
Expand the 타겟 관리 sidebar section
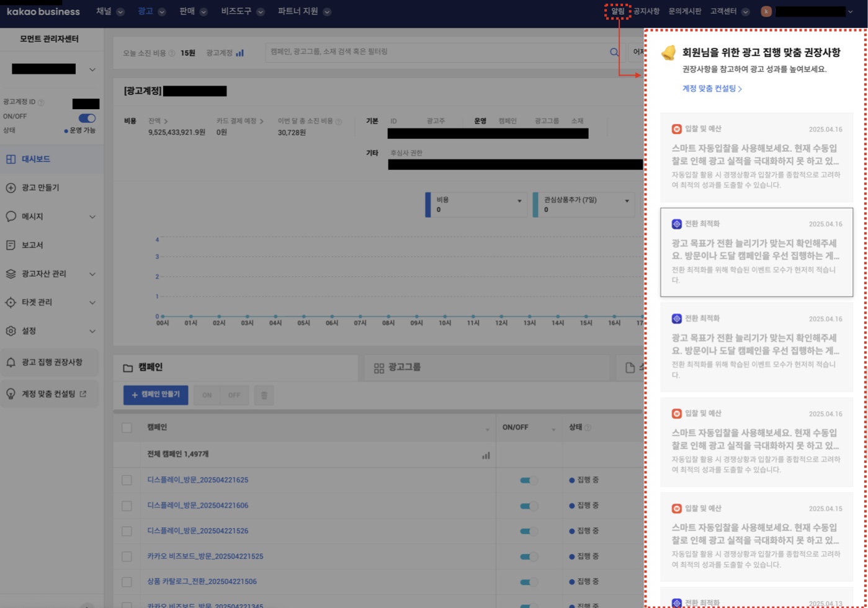click(92, 303)
